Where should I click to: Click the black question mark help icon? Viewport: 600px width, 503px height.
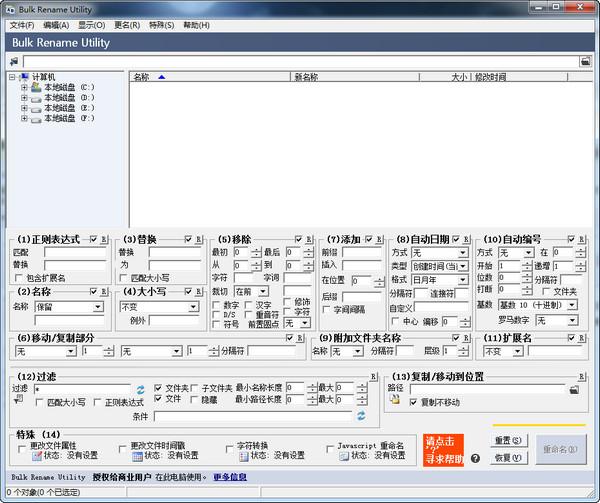click(475, 458)
